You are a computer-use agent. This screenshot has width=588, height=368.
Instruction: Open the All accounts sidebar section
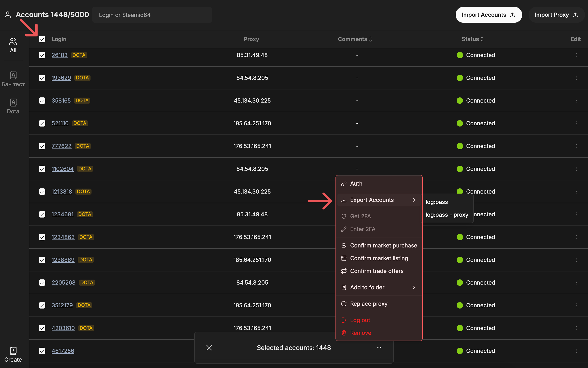pyautogui.click(x=13, y=45)
